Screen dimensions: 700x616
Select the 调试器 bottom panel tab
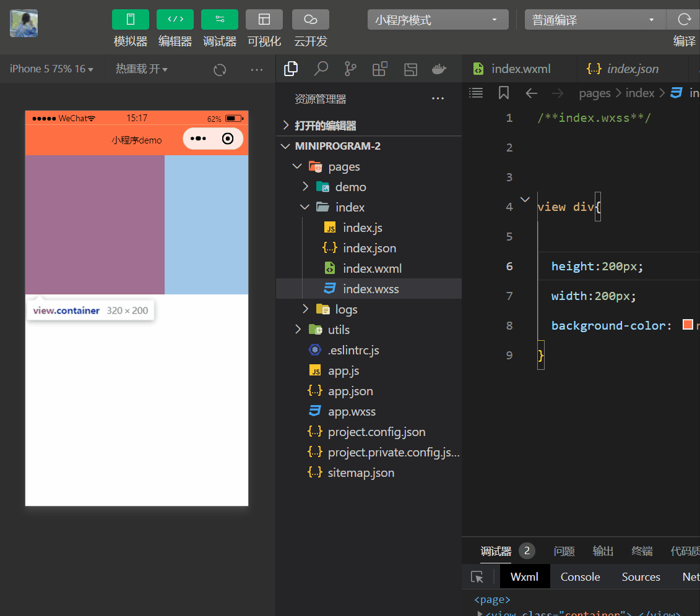click(496, 551)
